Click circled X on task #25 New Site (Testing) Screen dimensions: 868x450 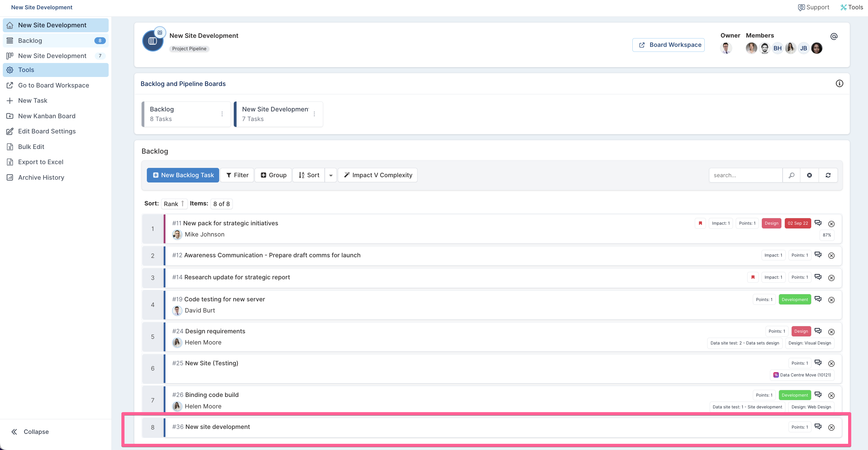pyautogui.click(x=831, y=364)
